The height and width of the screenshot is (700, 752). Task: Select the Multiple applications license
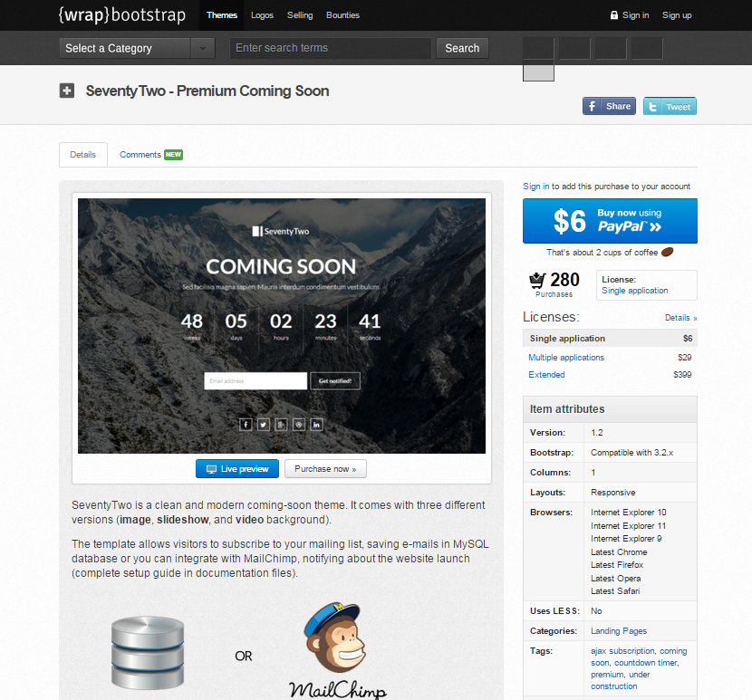[x=566, y=357]
